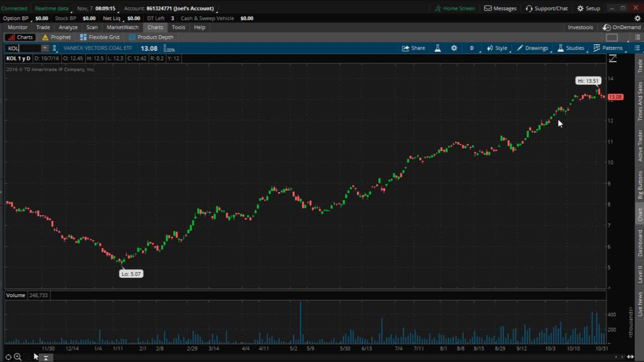Click the 13.08 last price bubble
This screenshot has height=362, width=644.
(616, 97)
